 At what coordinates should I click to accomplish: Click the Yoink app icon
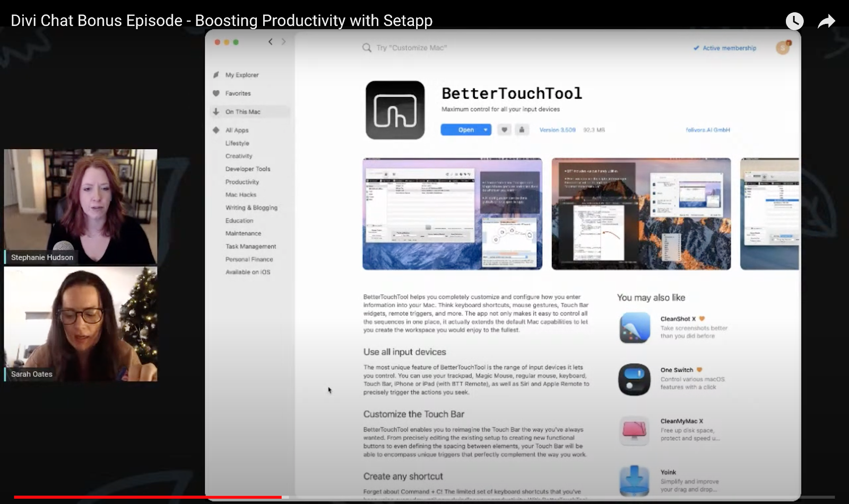point(635,480)
